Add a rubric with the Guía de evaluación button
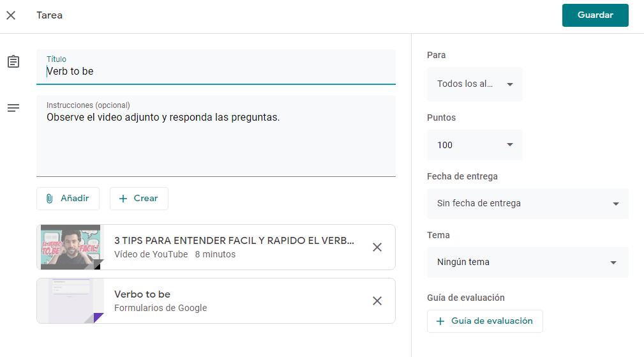 pyautogui.click(x=485, y=321)
